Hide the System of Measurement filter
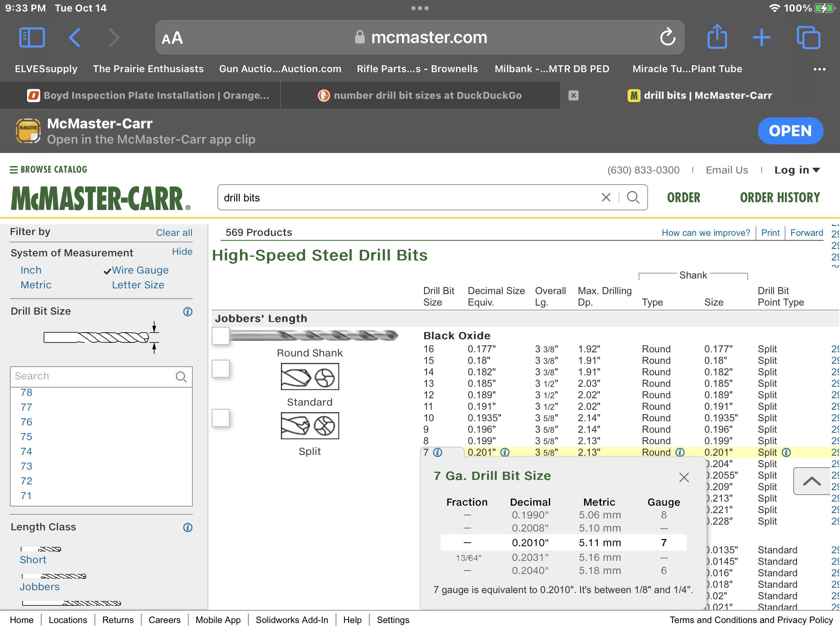The image size is (840, 630). (x=182, y=252)
